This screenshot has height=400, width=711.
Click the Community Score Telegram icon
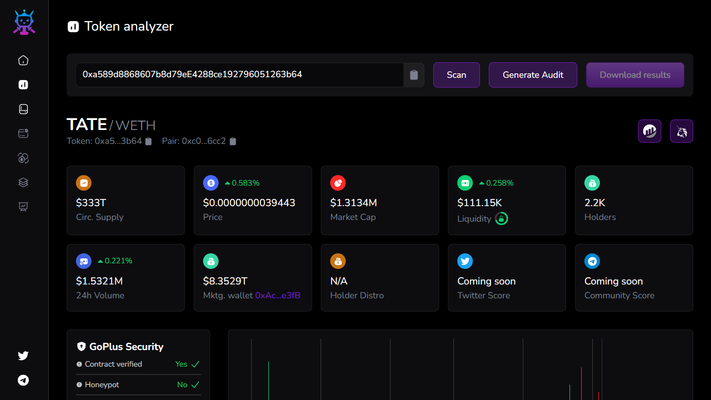[592, 261]
